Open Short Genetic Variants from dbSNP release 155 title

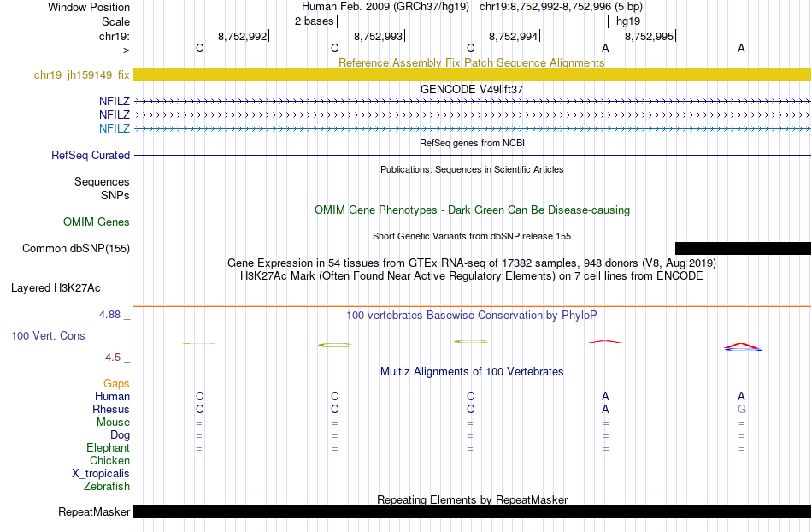point(472,236)
